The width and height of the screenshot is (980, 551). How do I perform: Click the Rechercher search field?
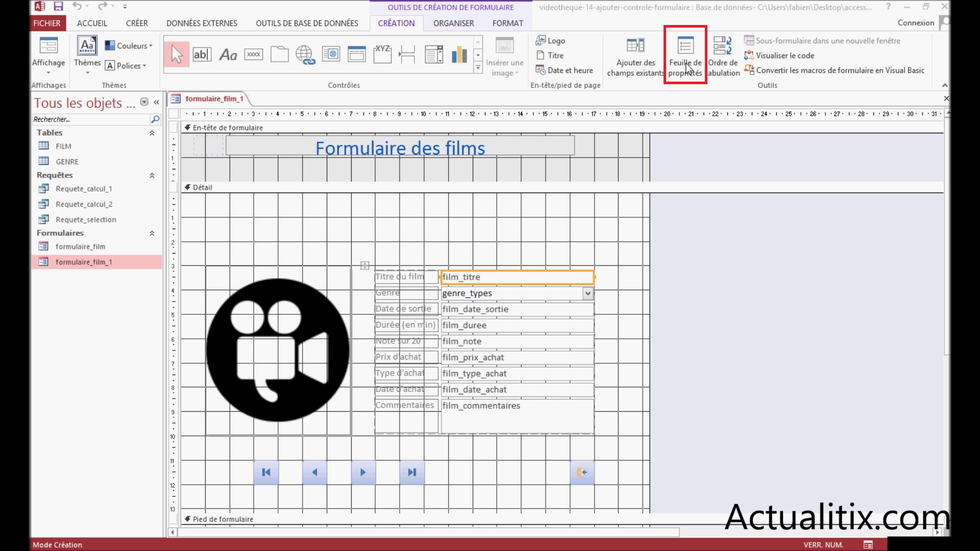[x=91, y=119]
